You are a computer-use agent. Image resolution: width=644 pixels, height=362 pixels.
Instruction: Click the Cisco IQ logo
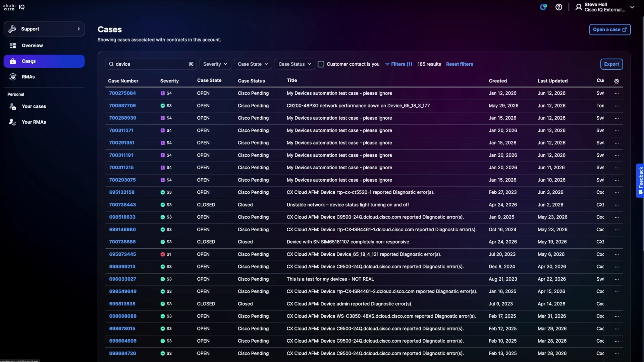(14, 7)
